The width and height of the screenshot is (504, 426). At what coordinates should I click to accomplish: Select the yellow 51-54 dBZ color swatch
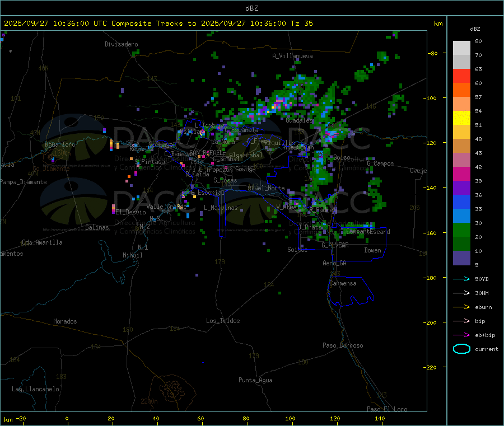tap(461, 118)
